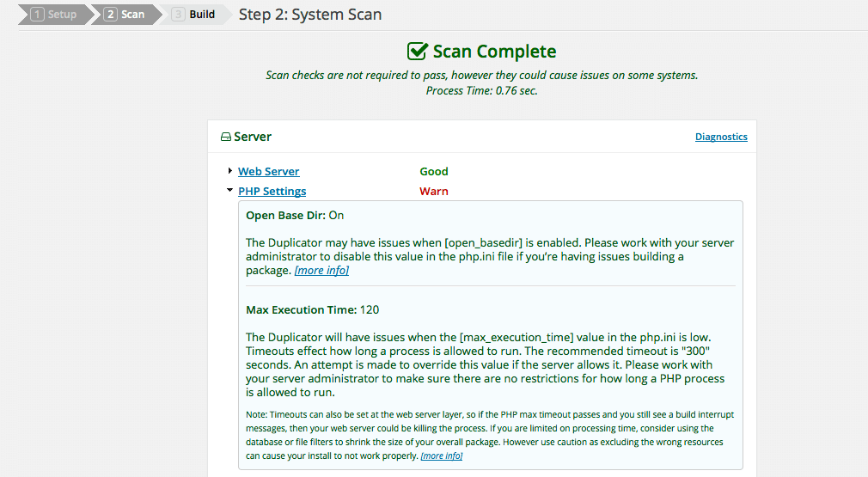Click the number 1 step badge
The width and height of the screenshot is (868, 477).
click(x=37, y=15)
